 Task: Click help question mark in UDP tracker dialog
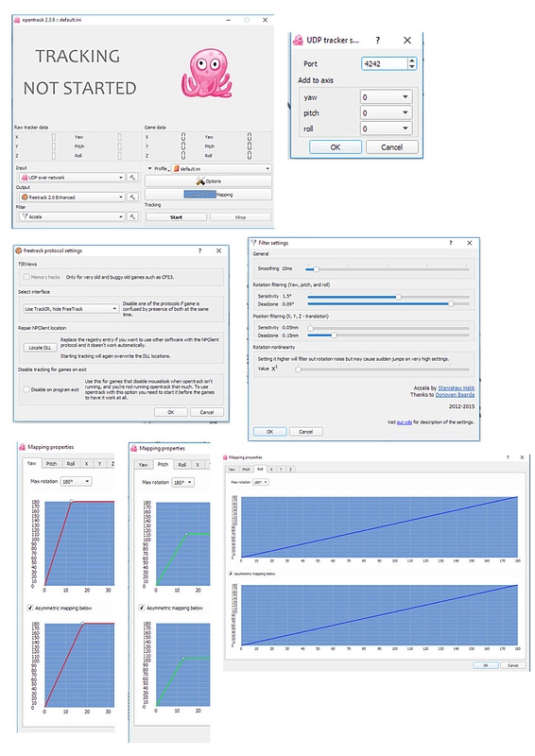[x=378, y=41]
